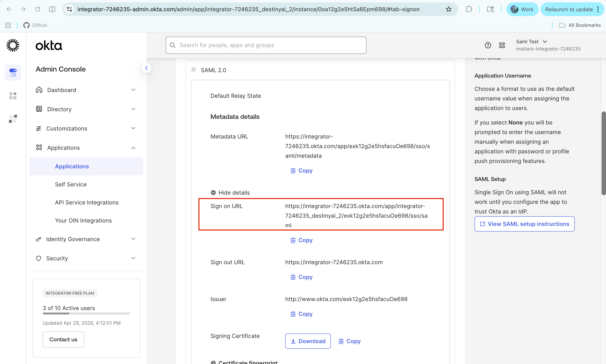Click the active users progress bar
The width and height of the screenshot is (606, 364).
[86, 313]
